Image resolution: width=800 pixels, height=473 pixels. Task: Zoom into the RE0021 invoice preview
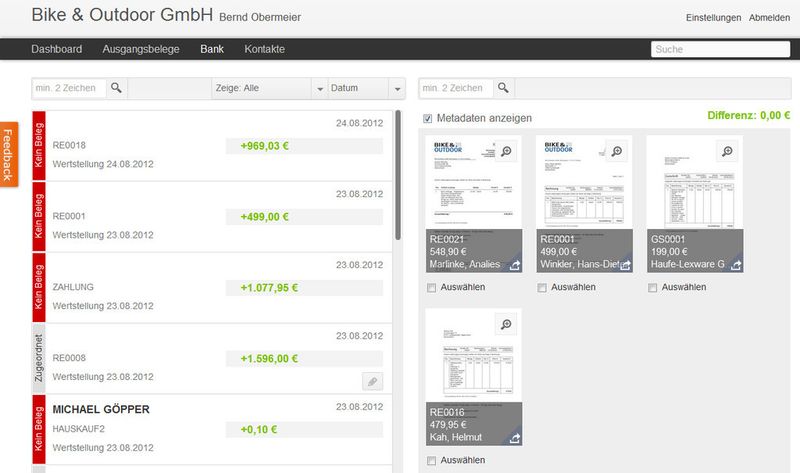(506, 151)
